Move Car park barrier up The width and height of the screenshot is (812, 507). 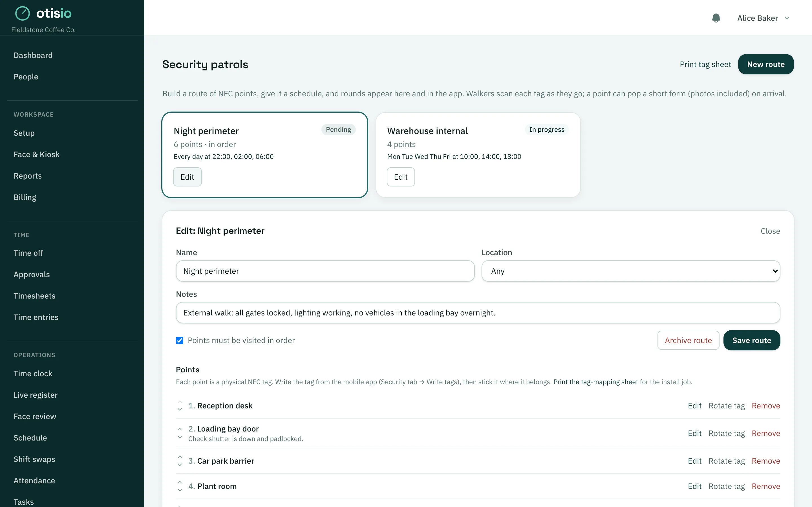pos(180,457)
